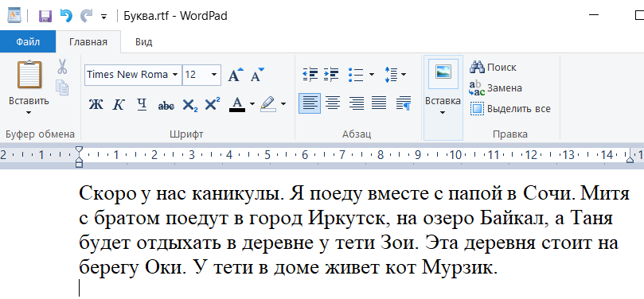Undo the last action with the undo arrow
This screenshot has width=644, height=299.
coord(66,16)
